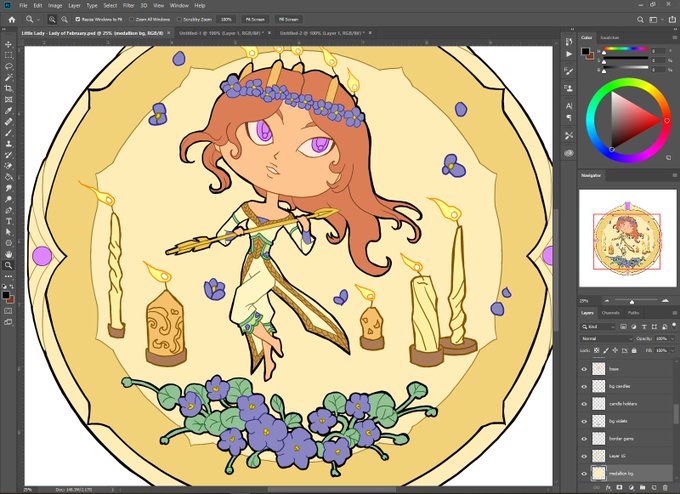
Task: Open the layer blend mode Normal dropdown
Action: tap(606, 339)
